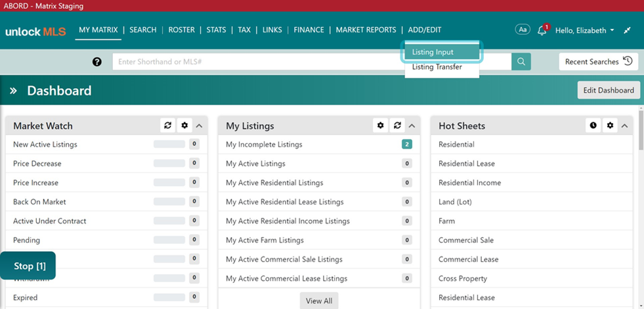The height and width of the screenshot is (309, 644).
Task: Open the Aa text size option
Action: point(523,30)
